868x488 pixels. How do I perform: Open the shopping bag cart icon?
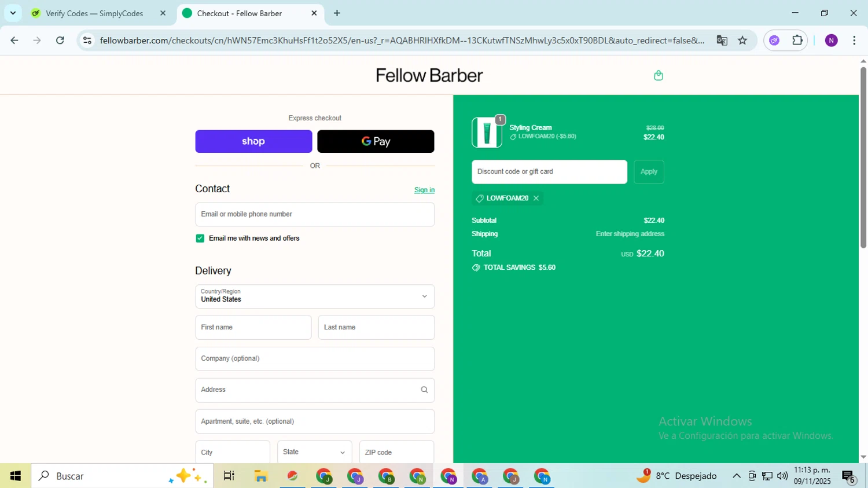pos(658,75)
